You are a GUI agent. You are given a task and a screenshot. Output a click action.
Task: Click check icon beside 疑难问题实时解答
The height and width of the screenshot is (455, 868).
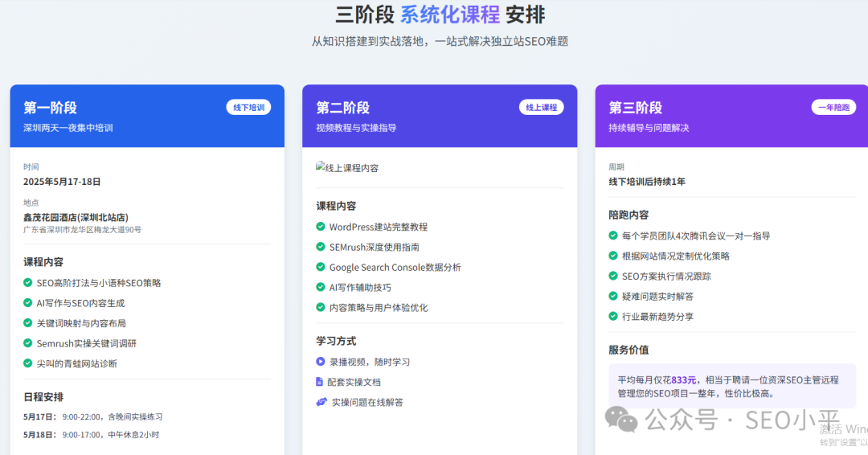pyautogui.click(x=612, y=296)
